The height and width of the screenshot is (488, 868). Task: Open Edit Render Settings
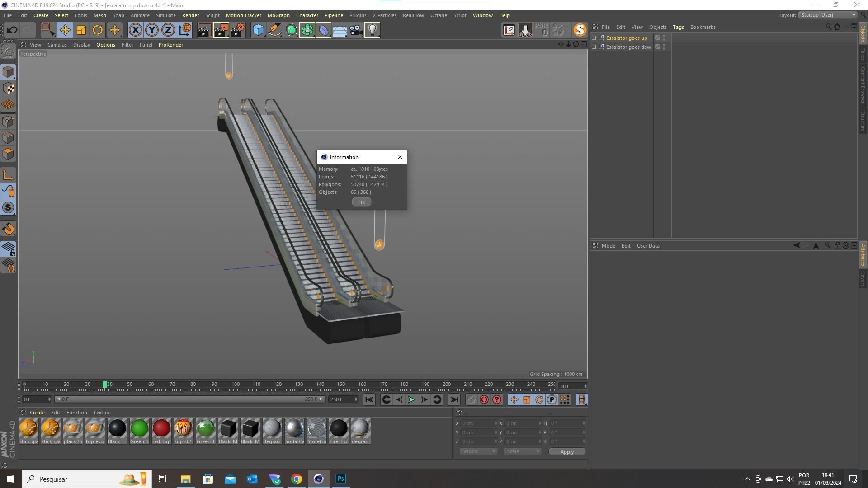[x=238, y=30]
